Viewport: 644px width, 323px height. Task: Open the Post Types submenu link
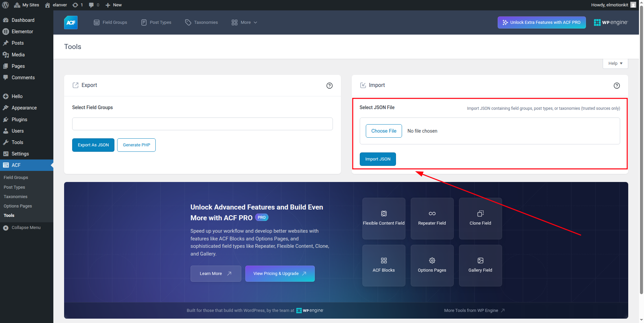[14, 187]
